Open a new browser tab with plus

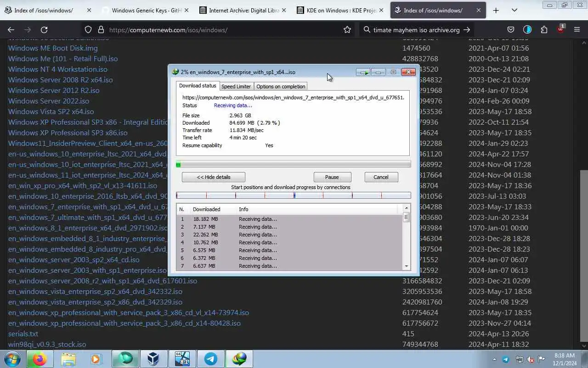(x=496, y=10)
